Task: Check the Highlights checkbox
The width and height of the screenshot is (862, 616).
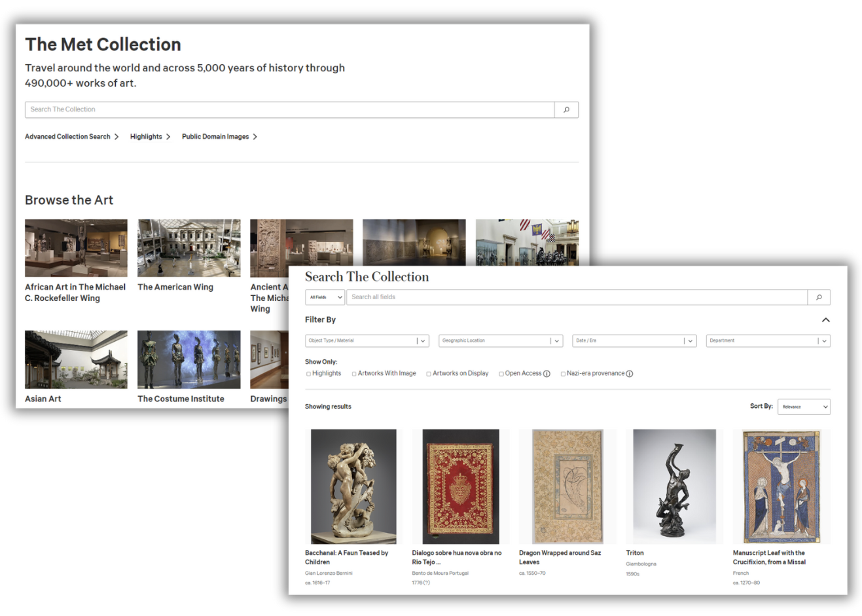Action: [308, 374]
